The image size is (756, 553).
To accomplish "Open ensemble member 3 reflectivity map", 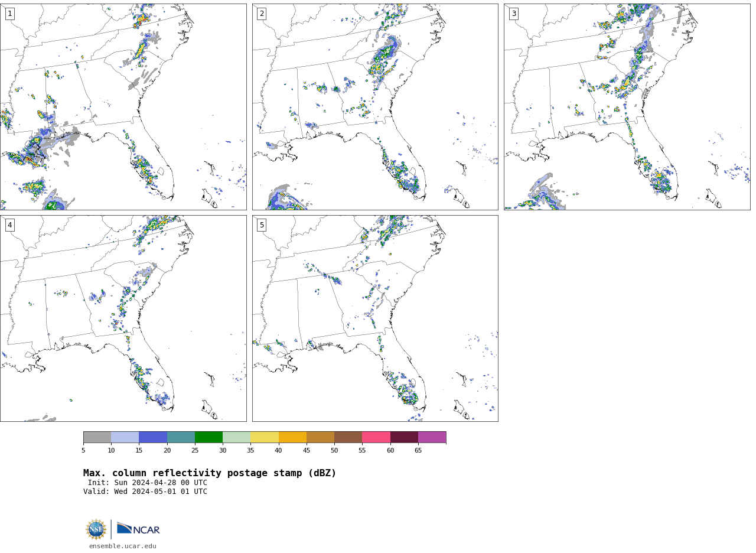I will click(x=627, y=107).
